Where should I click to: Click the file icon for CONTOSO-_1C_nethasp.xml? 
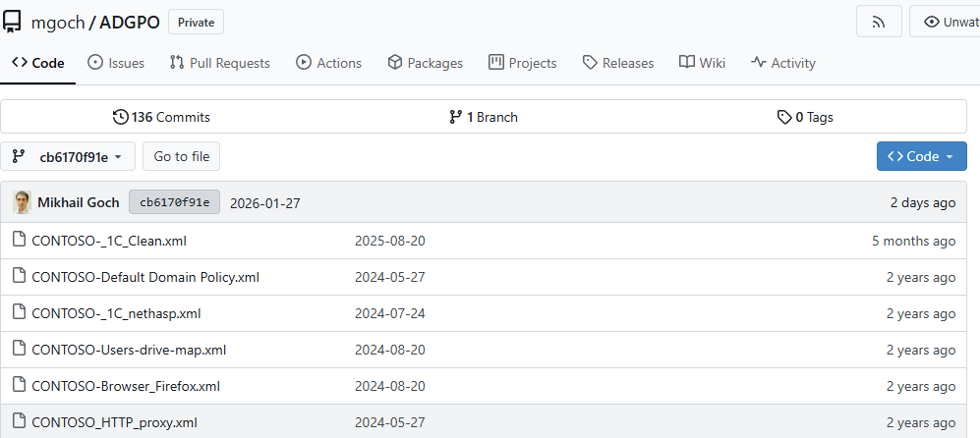click(20, 313)
